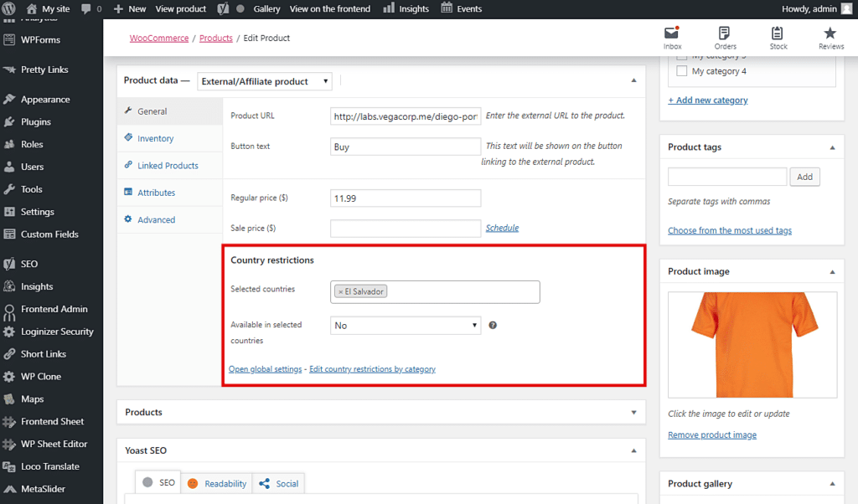Image resolution: width=858 pixels, height=504 pixels.
Task: Click the orange t-shirt product image
Action: coord(752,345)
